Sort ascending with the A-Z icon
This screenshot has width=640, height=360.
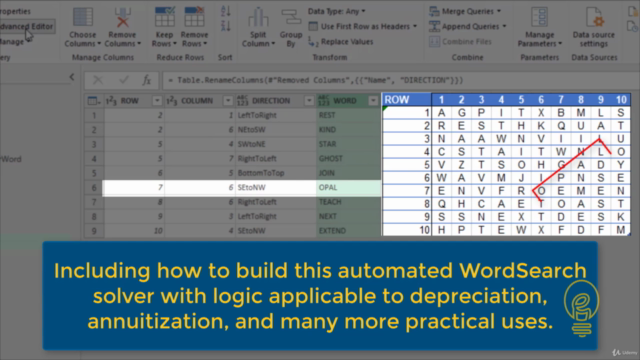[x=226, y=11]
